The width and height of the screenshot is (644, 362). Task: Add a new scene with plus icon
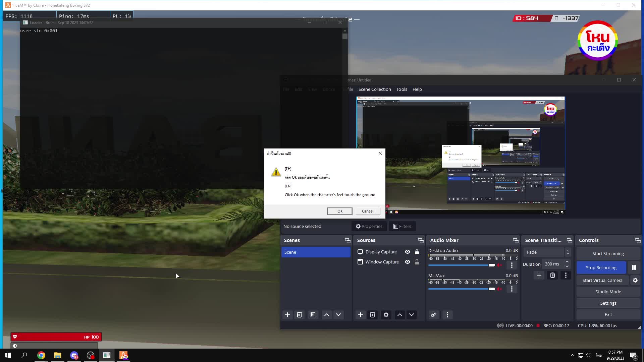(287, 315)
